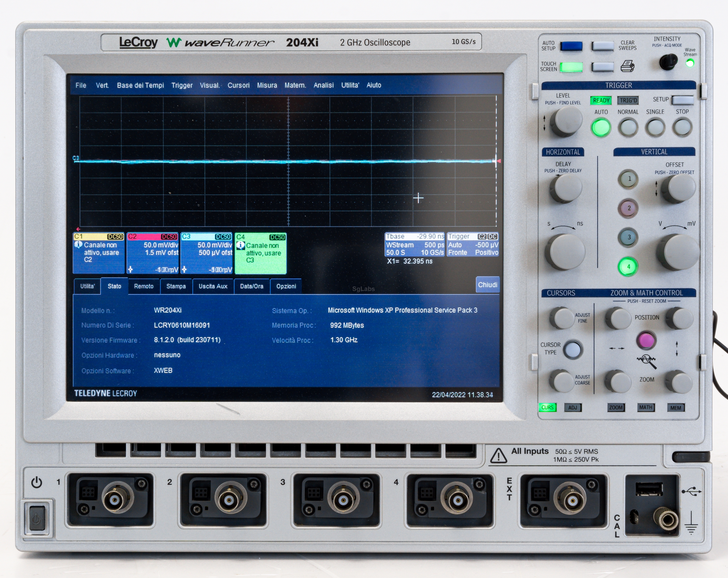Open the Base dei Tempi menu
This screenshot has height=578, width=728.
(x=140, y=85)
